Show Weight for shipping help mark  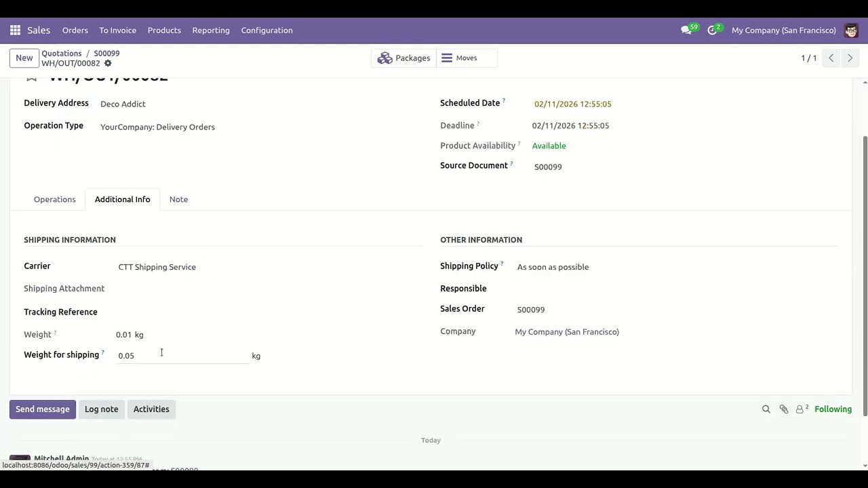103,352
